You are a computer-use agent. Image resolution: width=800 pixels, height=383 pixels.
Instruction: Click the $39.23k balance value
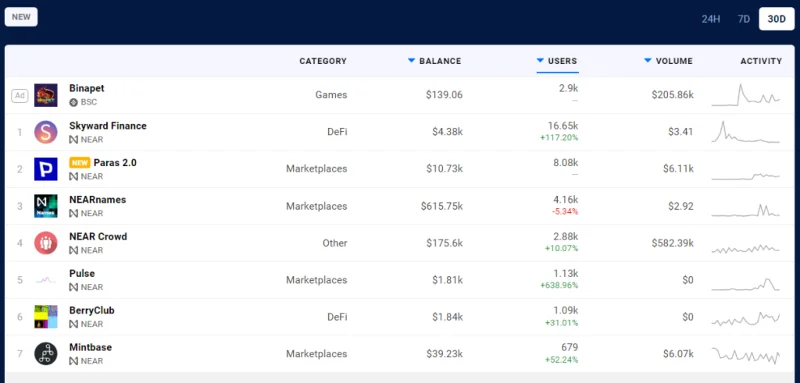[444, 354]
